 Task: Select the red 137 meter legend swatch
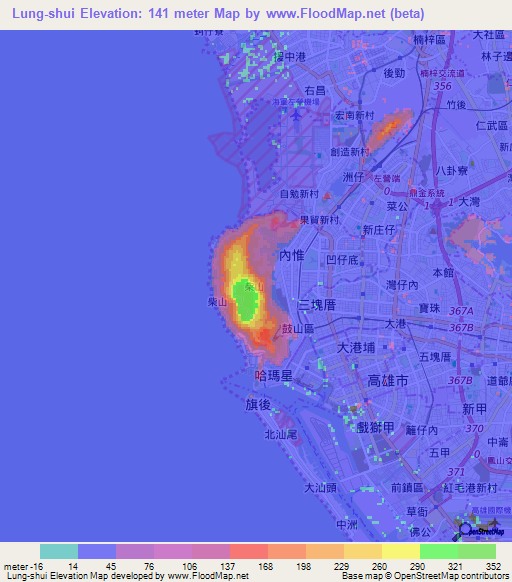249,551
